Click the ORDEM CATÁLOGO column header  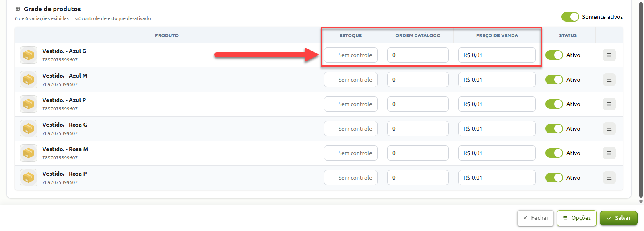(x=418, y=35)
